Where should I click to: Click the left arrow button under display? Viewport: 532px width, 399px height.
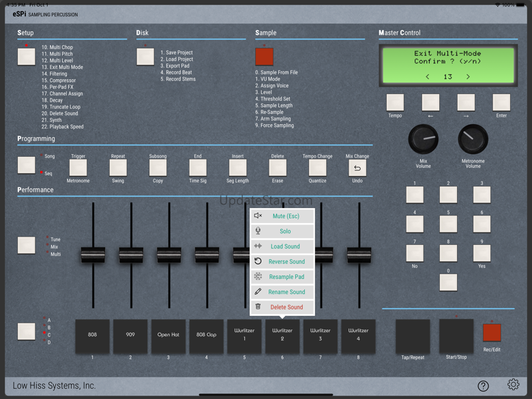(430, 102)
